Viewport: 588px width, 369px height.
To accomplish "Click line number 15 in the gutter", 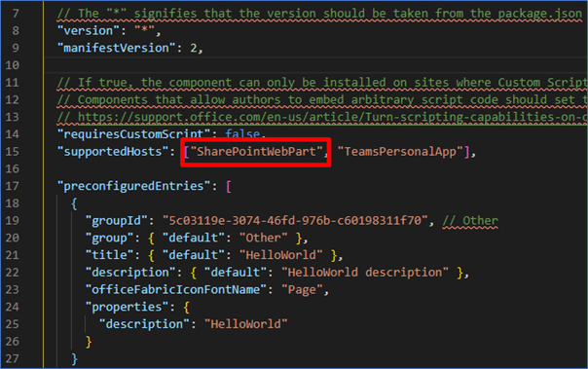I will click(x=12, y=152).
